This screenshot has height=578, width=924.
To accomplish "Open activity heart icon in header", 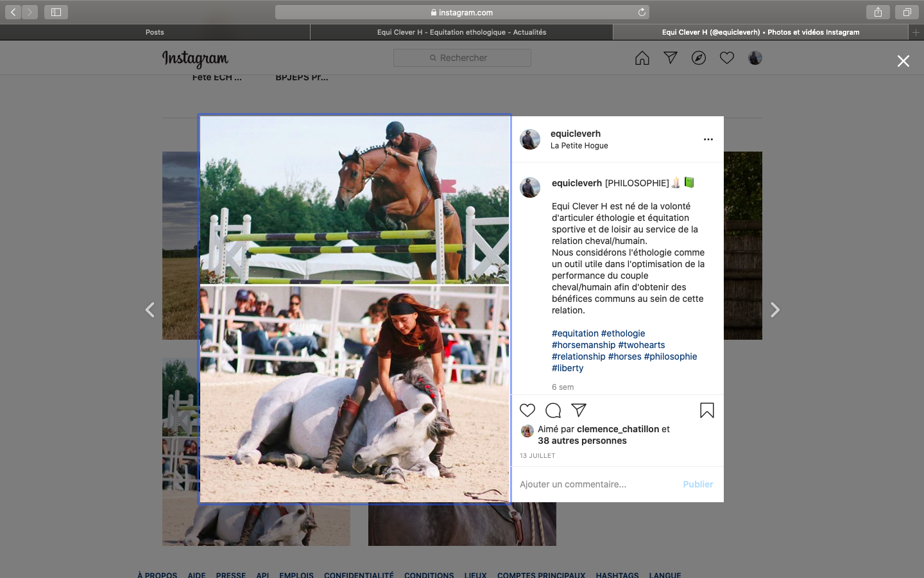I will 727,58.
